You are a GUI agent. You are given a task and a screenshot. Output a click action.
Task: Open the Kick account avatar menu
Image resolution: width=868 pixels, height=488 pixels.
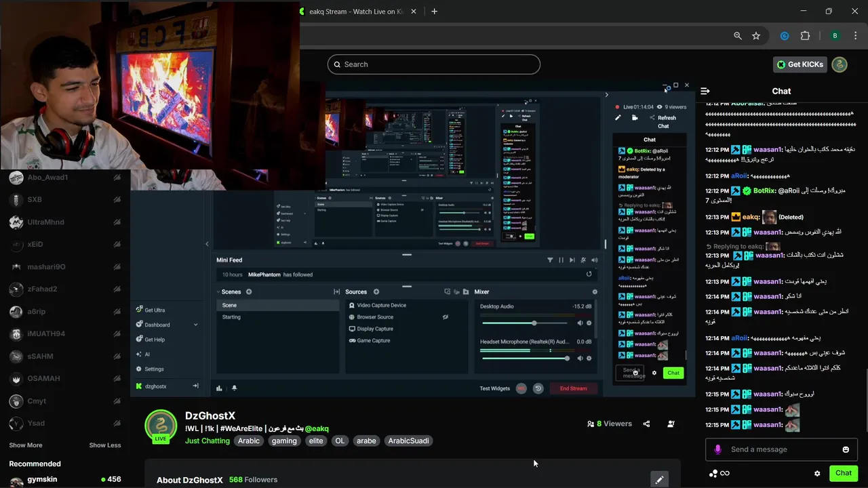(840, 64)
